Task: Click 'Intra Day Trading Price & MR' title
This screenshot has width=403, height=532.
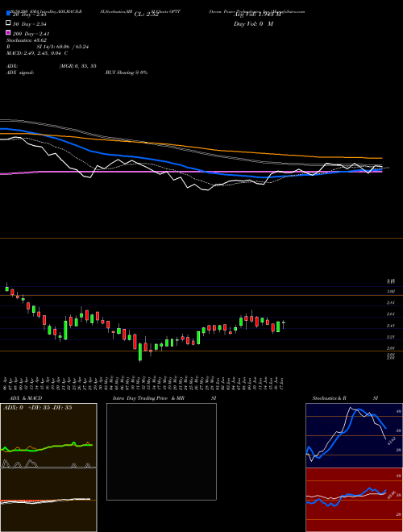Action: 148,398
